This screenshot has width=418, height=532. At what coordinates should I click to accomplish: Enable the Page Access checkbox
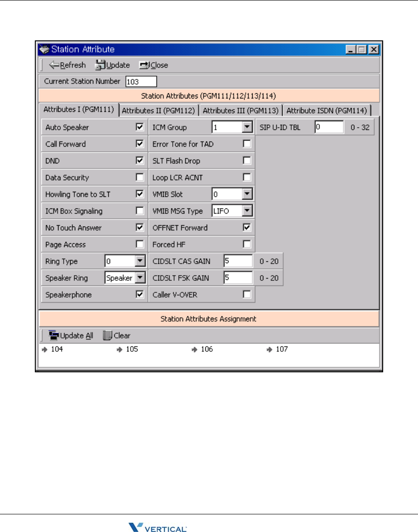pyautogui.click(x=139, y=244)
